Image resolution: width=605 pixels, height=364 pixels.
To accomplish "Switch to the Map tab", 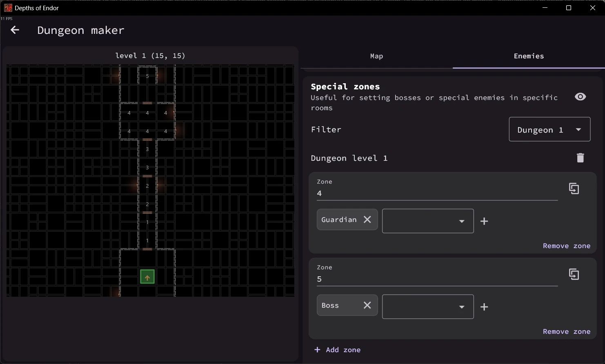I will pyautogui.click(x=376, y=56).
